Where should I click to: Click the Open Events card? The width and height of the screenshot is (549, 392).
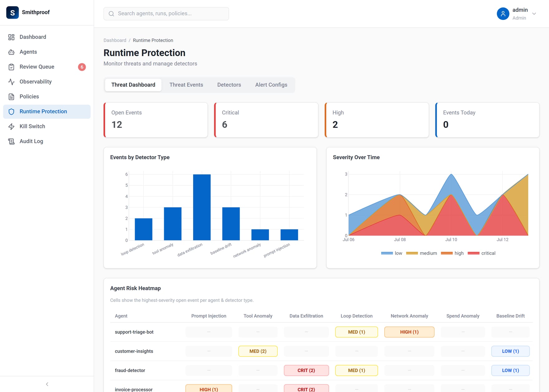pos(156,120)
